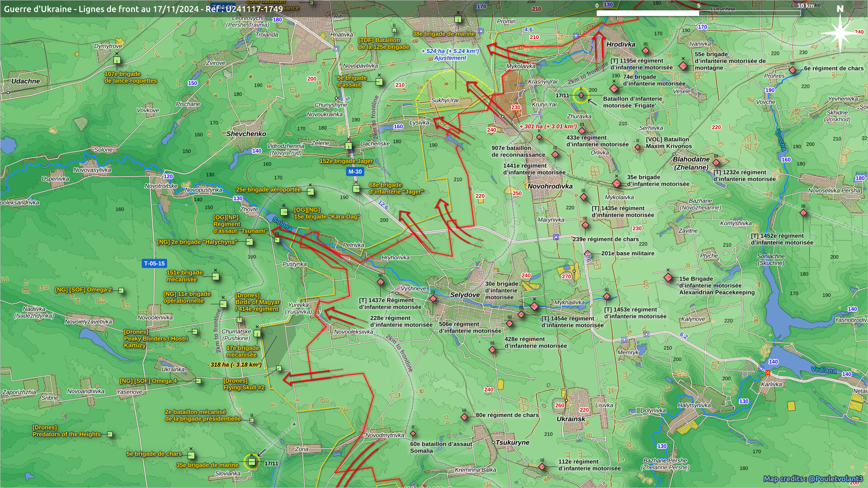Click the blue M-30 road sign
Screen dimensions: 868x488
tap(355, 171)
